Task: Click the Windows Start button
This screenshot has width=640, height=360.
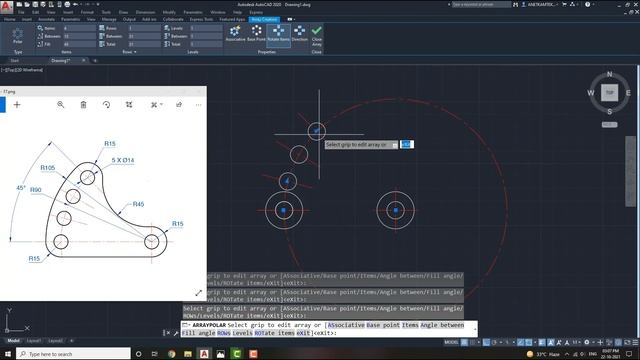Action: 8,354
